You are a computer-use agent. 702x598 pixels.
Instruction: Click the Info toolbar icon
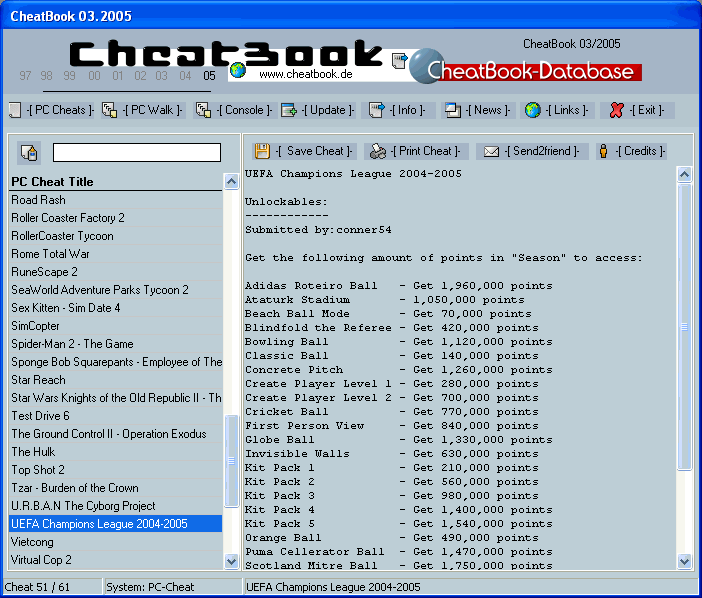click(377, 110)
